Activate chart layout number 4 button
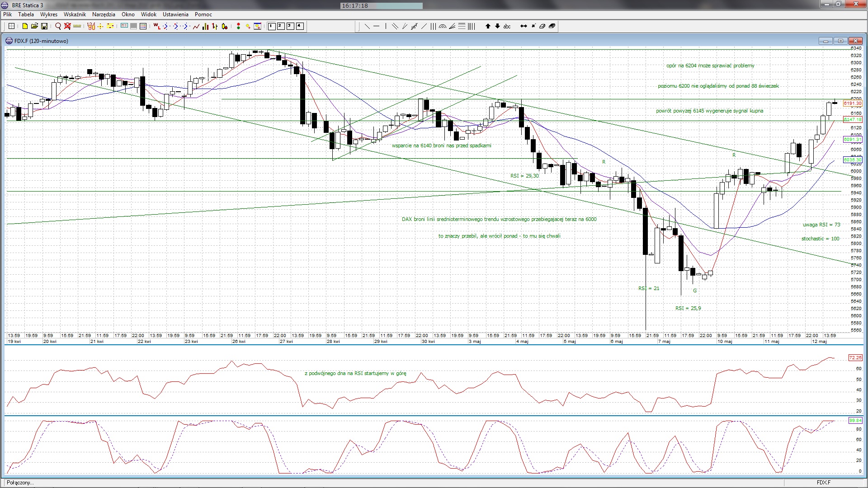Viewport: 868px width, 488px height. 299,26
